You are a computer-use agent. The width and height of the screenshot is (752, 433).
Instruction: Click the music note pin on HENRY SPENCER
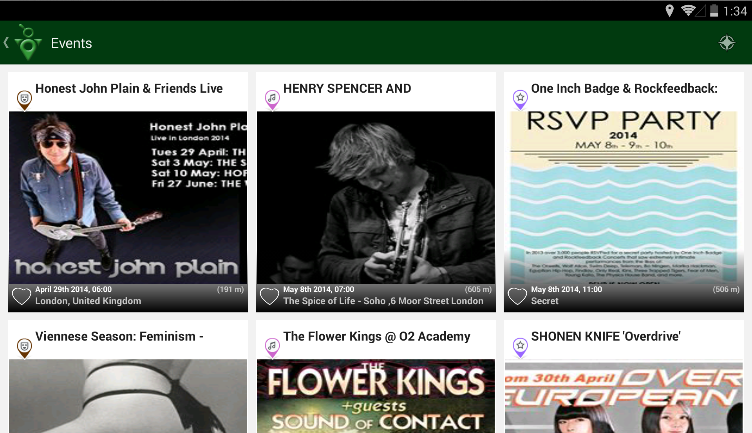272,100
